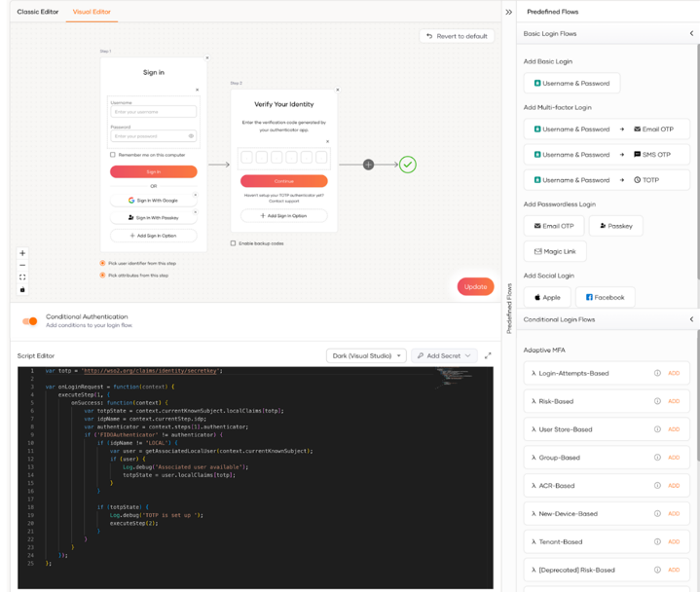Image resolution: width=700 pixels, height=592 pixels.
Task: Click the Password input field
Action: click(x=154, y=136)
